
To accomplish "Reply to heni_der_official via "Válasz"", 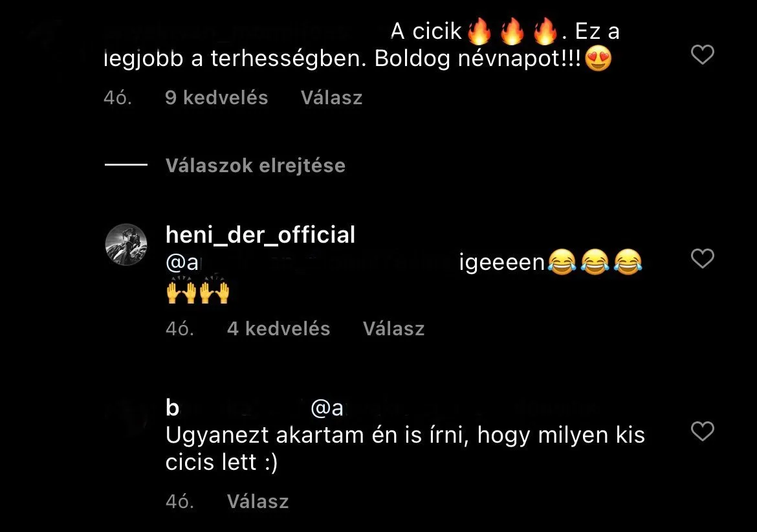I will (393, 329).
